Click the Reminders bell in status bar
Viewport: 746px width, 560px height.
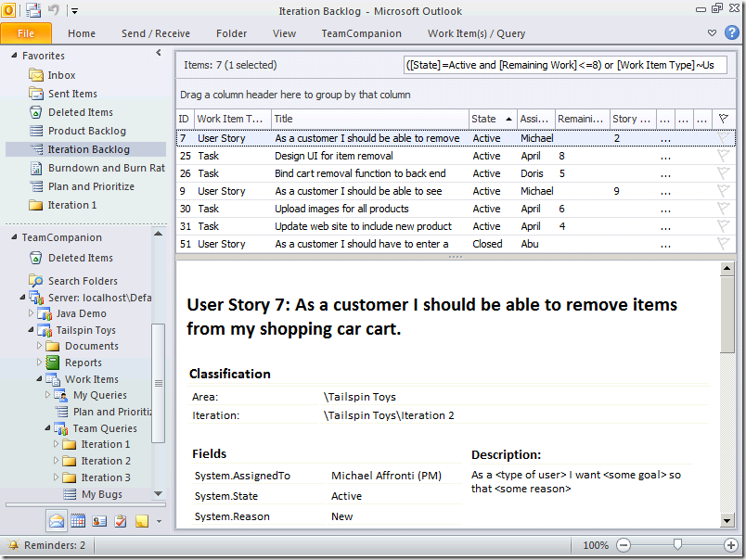pyautogui.click(x=12, y=546)
